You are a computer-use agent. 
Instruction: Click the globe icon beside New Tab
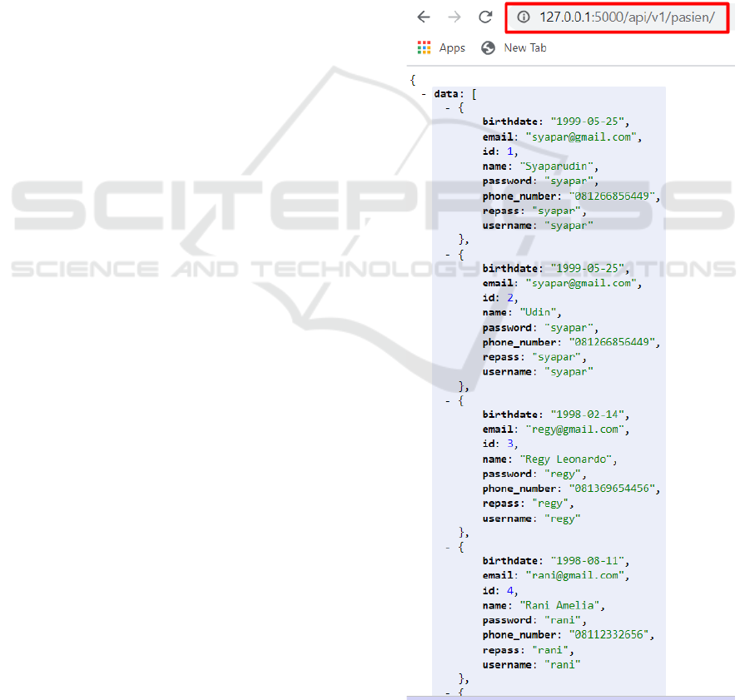pyautogui.click(x=488, y=47)
